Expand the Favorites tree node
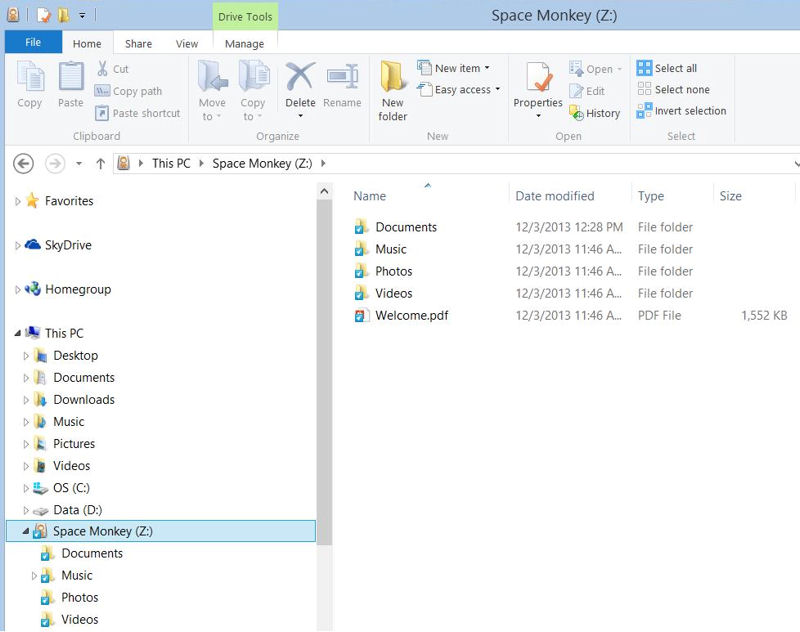This screenshot has height=632, width=800. point(18,201)
